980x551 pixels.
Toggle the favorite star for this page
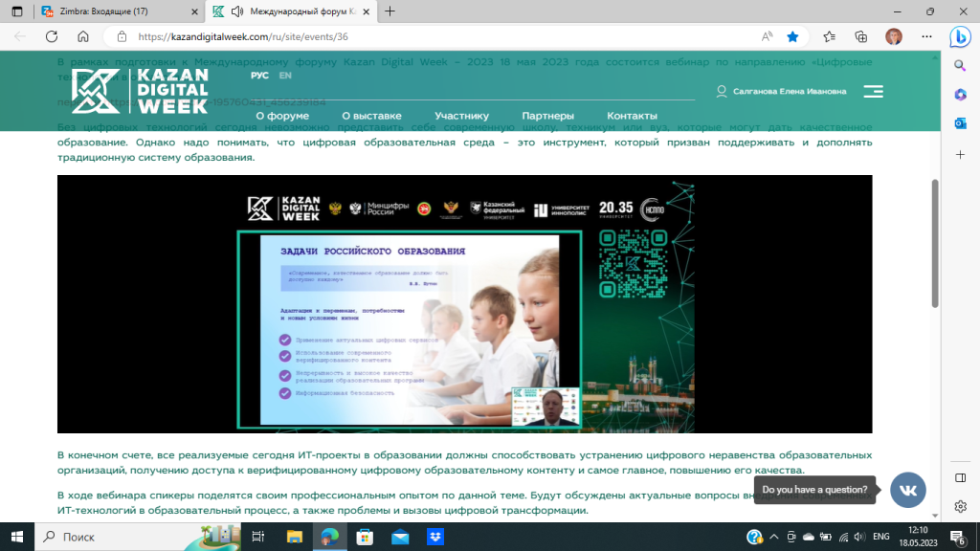coord(793,37)
